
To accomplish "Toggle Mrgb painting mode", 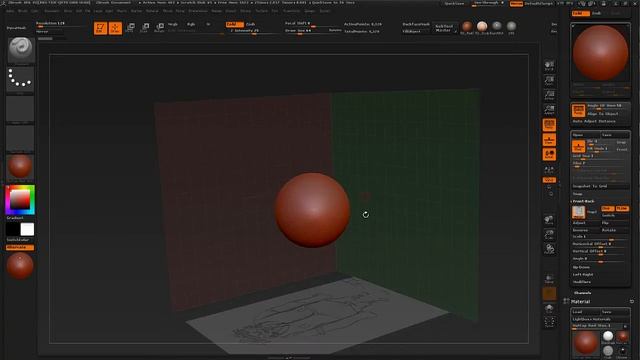I will pyautogui.click(x=173, y=24).
